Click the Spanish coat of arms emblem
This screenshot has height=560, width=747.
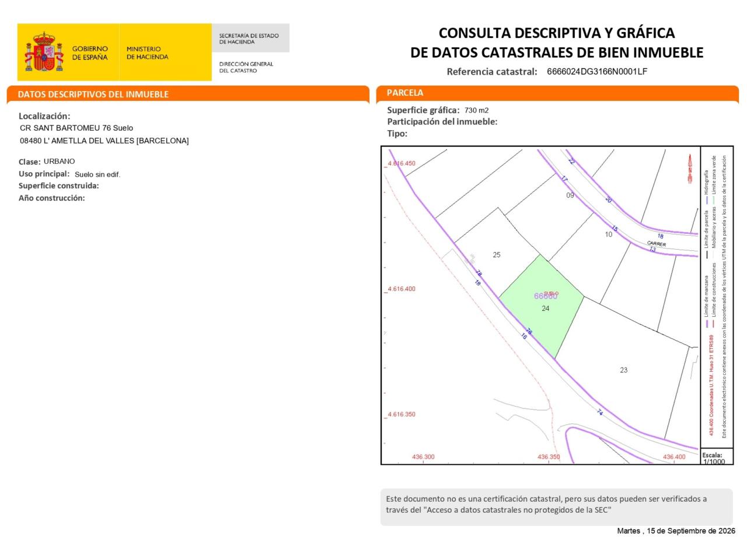click(44, 52)
